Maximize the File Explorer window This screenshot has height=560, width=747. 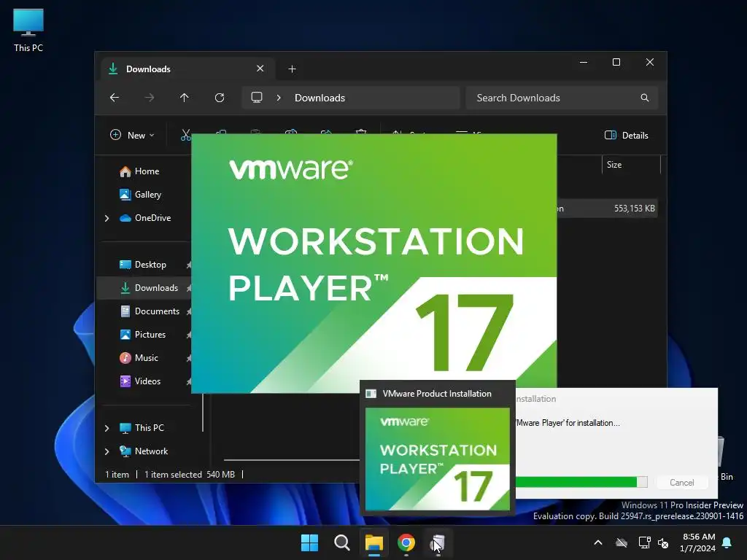[x=616, y=63]
